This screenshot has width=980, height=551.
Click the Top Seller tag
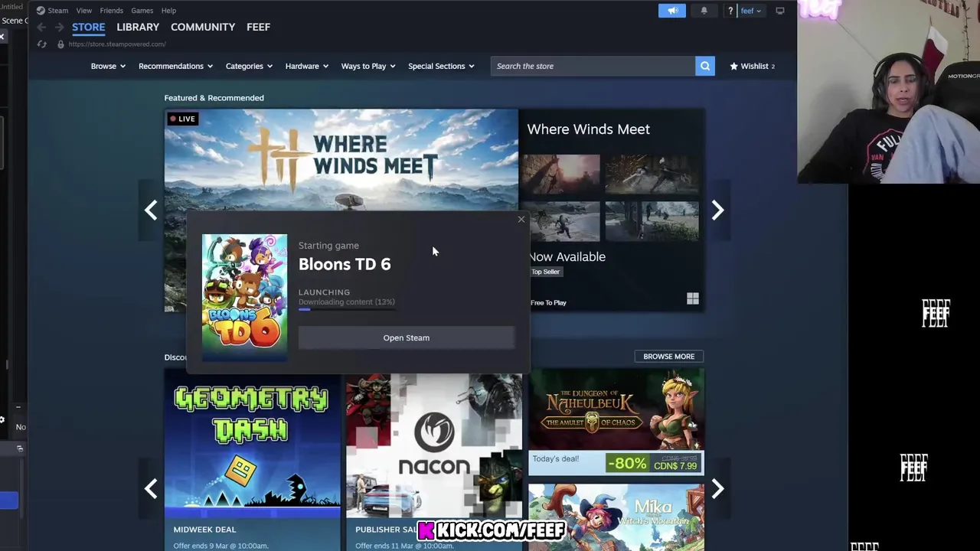(x=546, y=272)
